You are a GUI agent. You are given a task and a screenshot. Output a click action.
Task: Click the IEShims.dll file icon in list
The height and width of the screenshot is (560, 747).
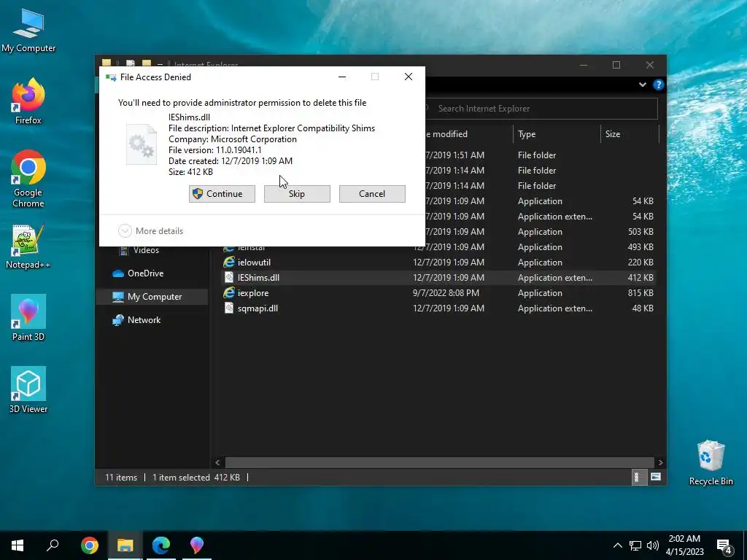tap(229, 278)
